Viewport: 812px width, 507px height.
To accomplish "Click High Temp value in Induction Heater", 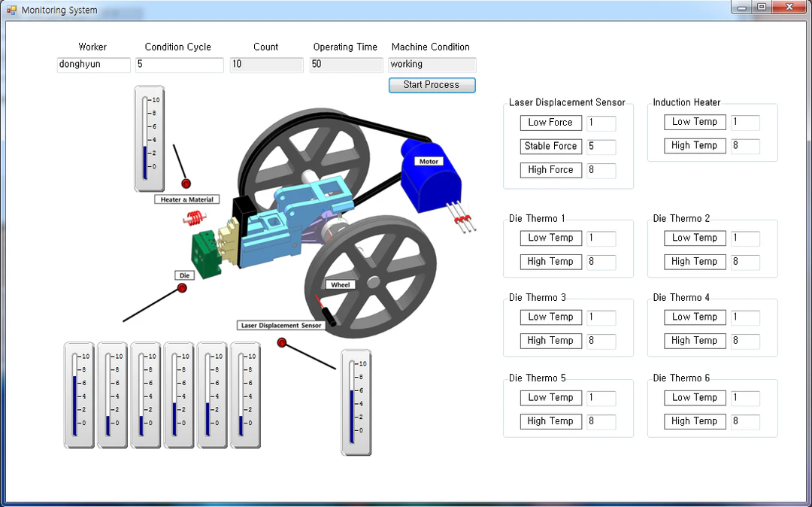I will pos(745,146).
